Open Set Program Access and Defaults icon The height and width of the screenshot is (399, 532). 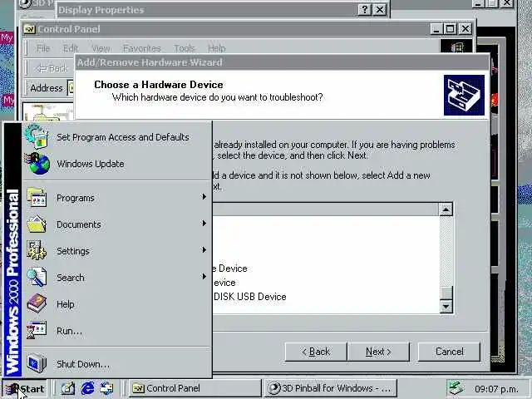point(37,136)
